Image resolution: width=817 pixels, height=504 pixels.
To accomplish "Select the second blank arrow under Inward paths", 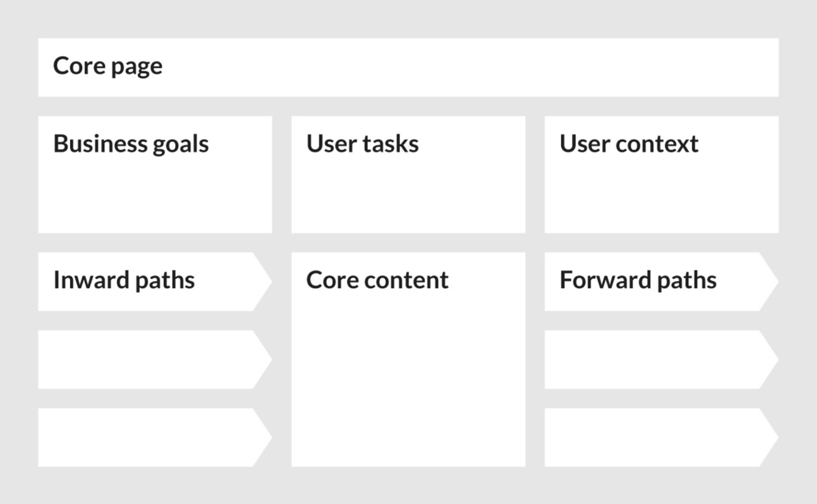I will tap(155, 360).
